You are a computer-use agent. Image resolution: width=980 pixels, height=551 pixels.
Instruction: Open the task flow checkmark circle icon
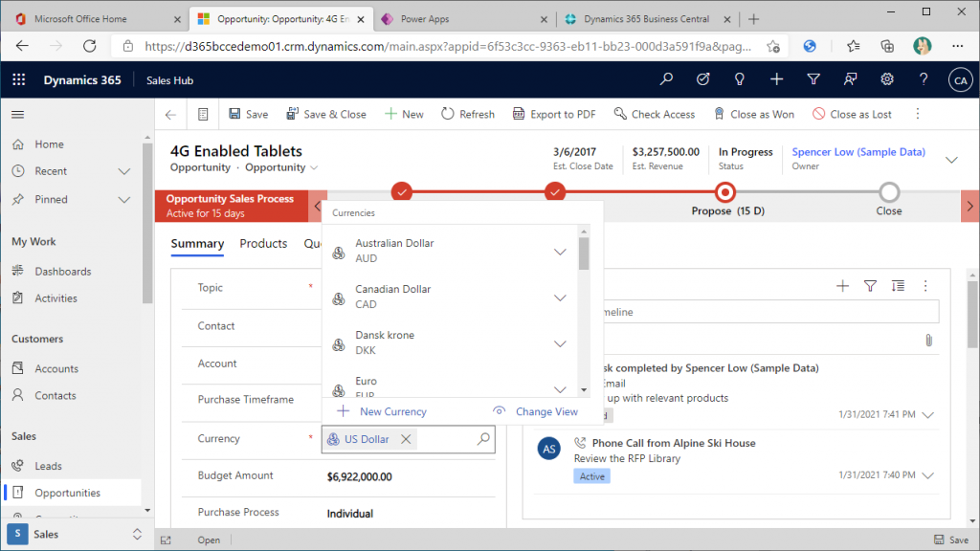click(703, 79)
